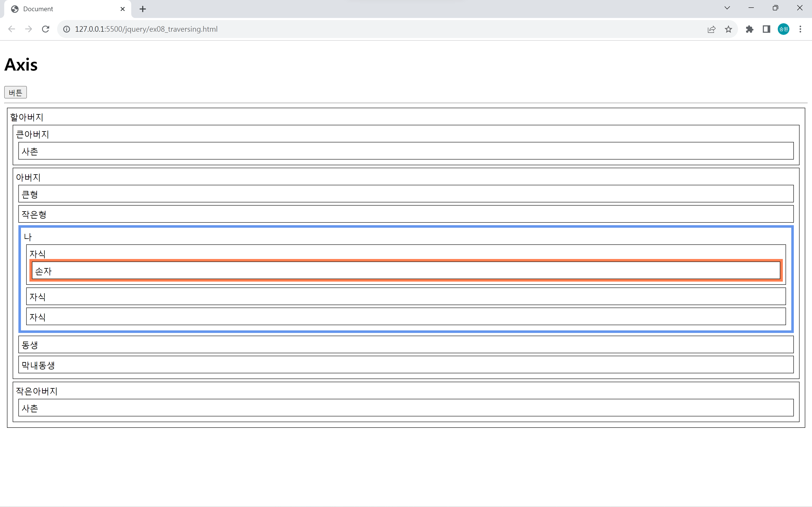Click the 동생 box
The height and width of the screenshot is (507, 812).
click(406, 345)
